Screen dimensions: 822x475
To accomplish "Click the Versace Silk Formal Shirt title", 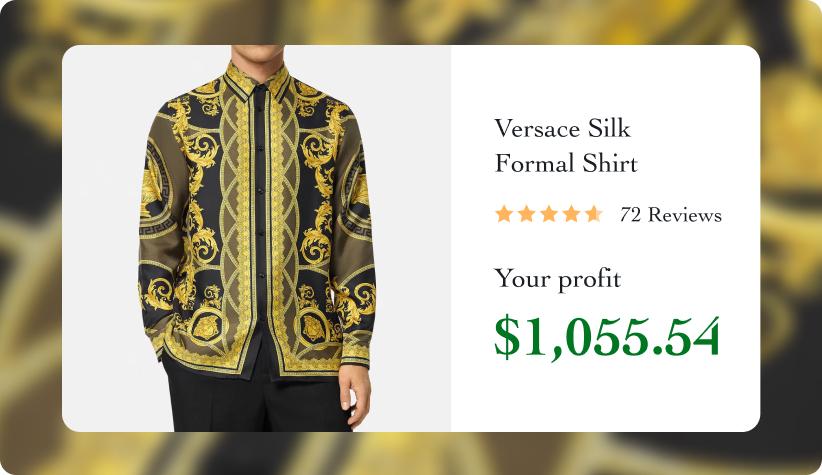I will [x=566, y=146].
